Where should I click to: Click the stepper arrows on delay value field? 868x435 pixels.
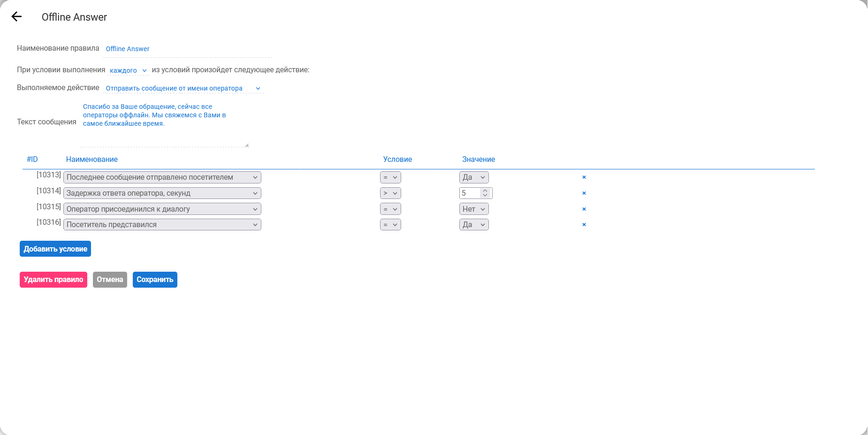click(x=486, y=193)
